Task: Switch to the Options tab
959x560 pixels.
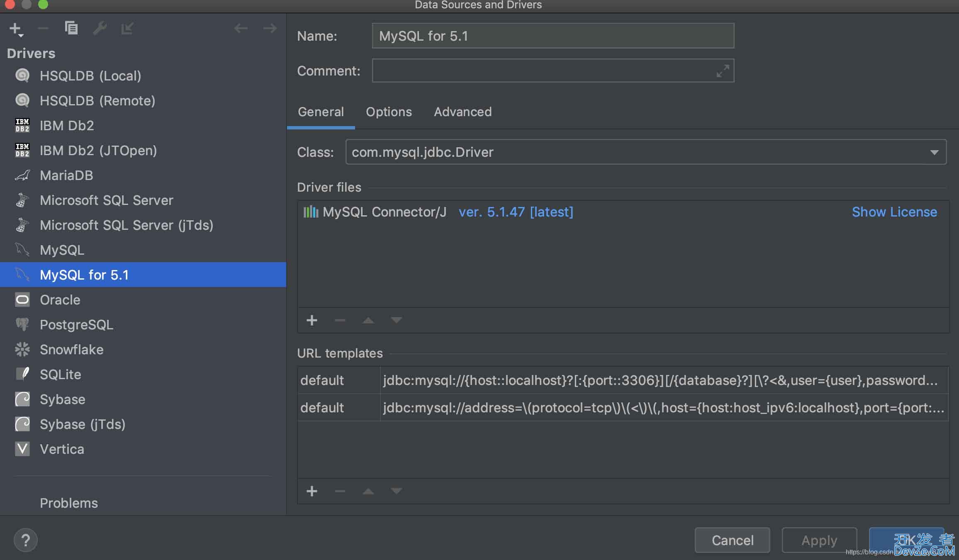Action: pos(389,112)
